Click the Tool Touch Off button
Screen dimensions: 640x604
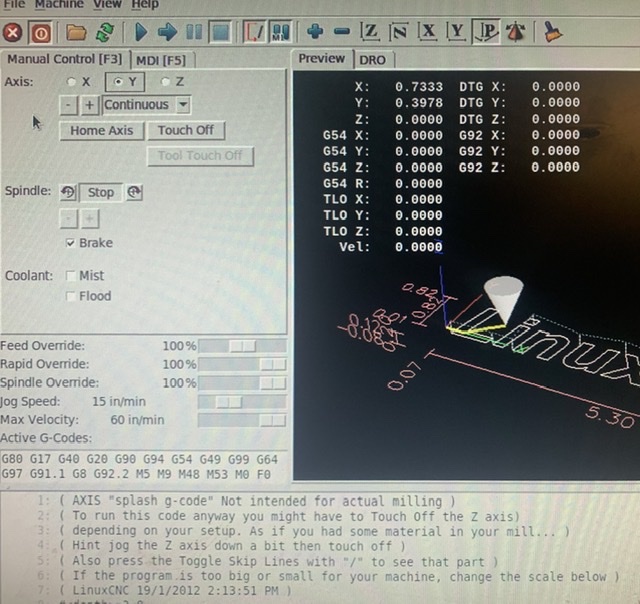[x=200, y=156]
